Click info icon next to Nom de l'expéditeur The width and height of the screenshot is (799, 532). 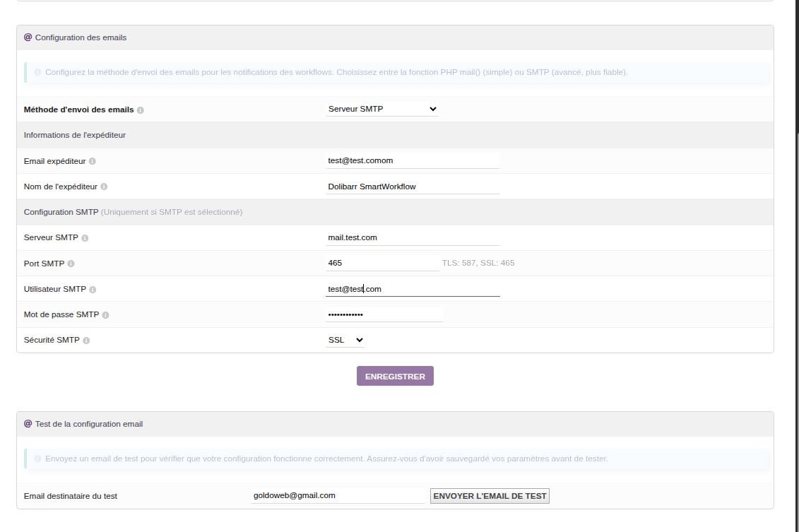104,187
